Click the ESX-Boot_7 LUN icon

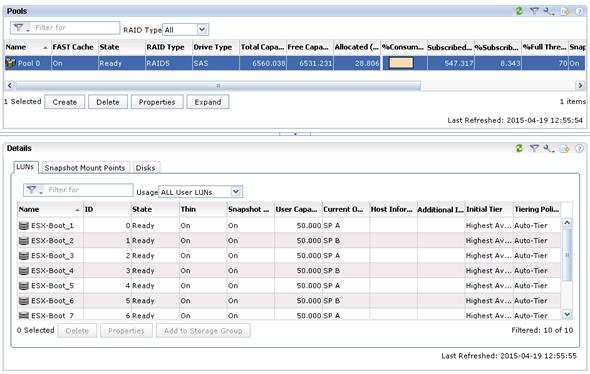tap(24, 315)
